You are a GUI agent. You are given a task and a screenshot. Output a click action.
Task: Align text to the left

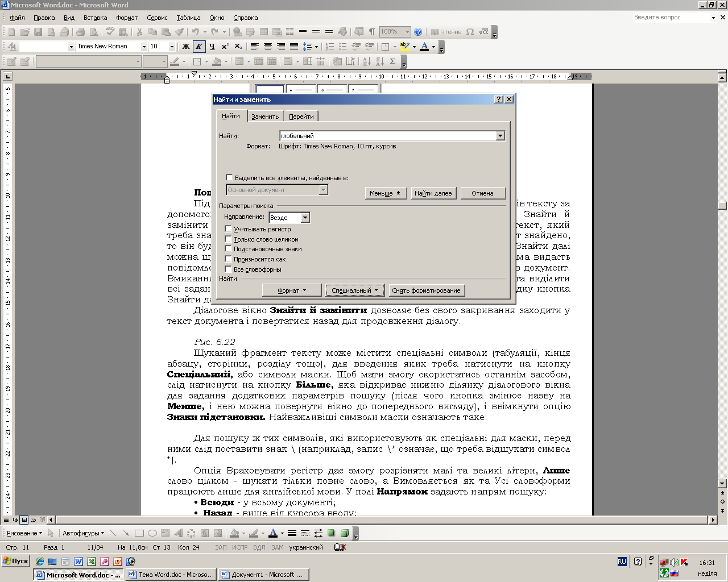[x=255, y=47]
